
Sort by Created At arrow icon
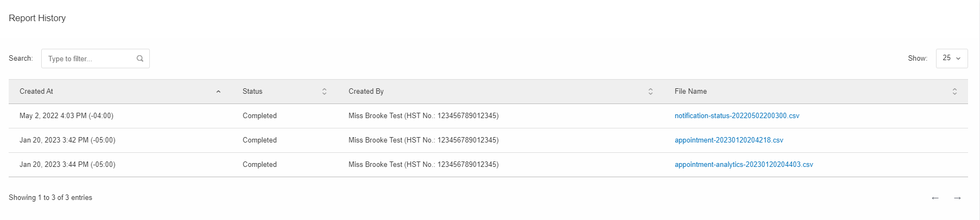(x=218, y=92)
